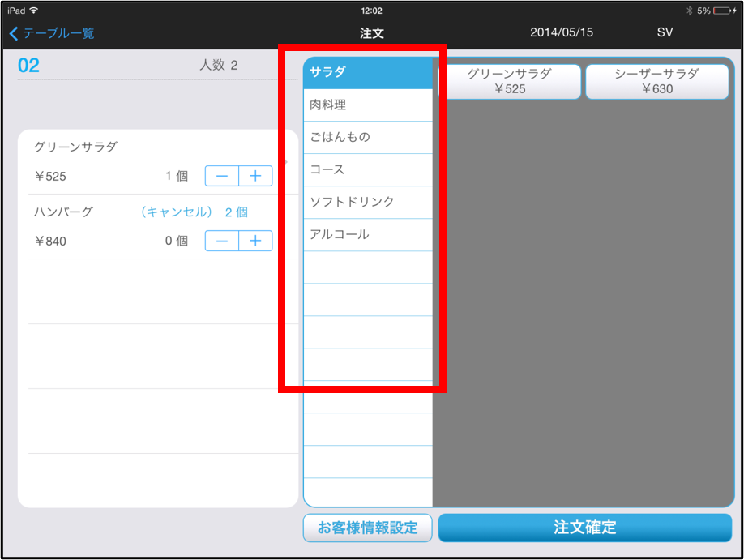Increase グリーンサラダ quantity with plus

pyautogui.click(x=256, y=176)
